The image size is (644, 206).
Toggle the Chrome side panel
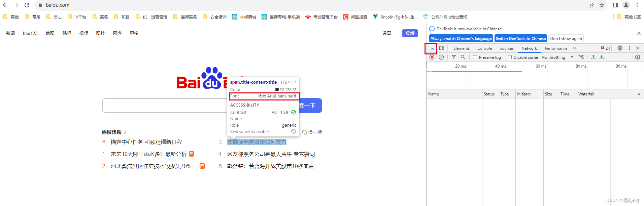(615, 5)
